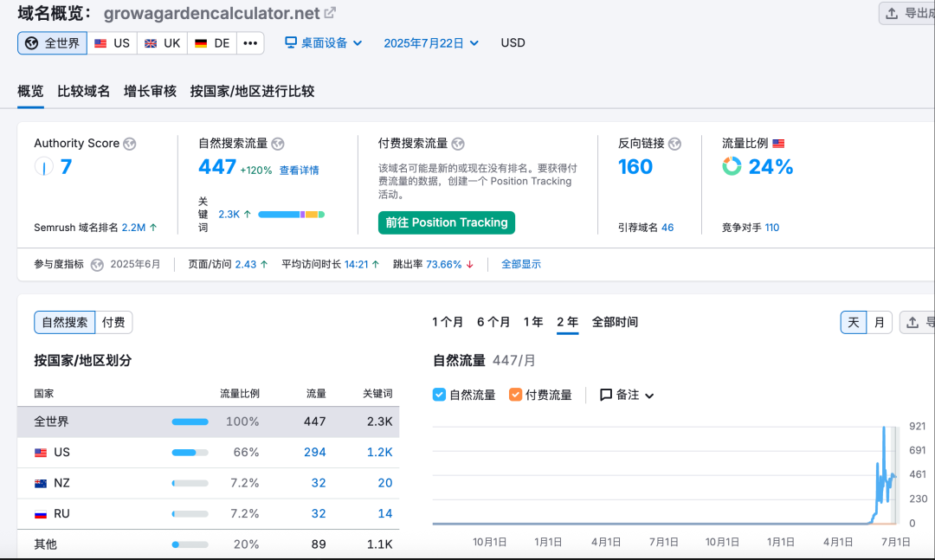Click organic traffic number 447
The width and height of the screenshot is (935, 560).
tap(217, 166)
